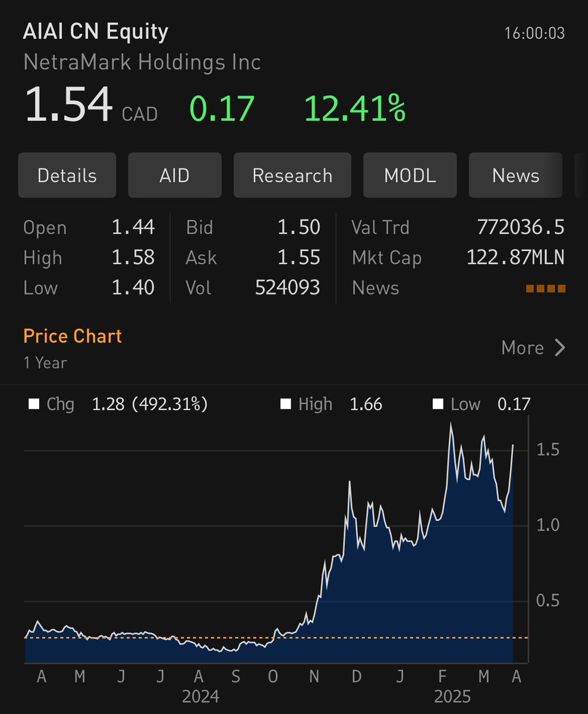588x714 pixels.
Task: Select the F month axis label
Action: pyautogui.click(x=442, y=677)
